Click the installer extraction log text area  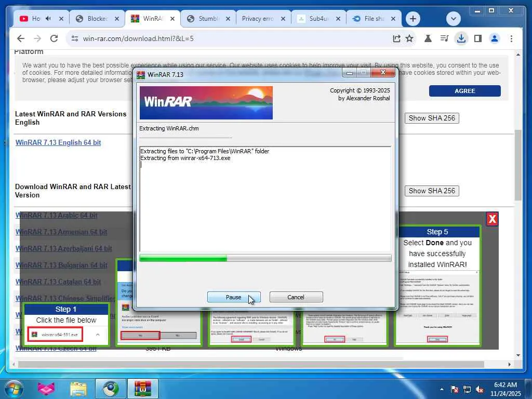pos(265,199)
